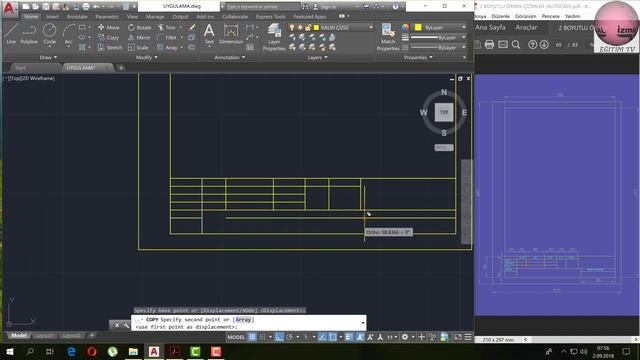Toggle lineweight display in status bar

[348, 337]
